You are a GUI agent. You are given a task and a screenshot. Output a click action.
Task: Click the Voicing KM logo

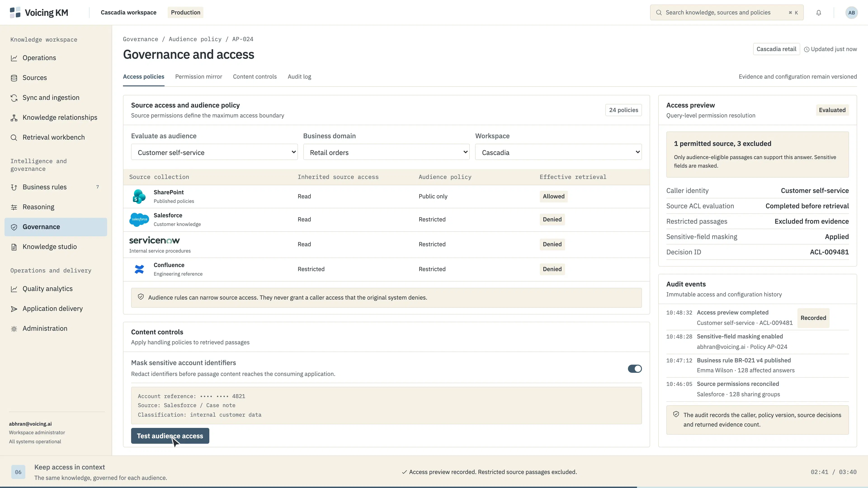pyautogui.click(x=39, y=12)
